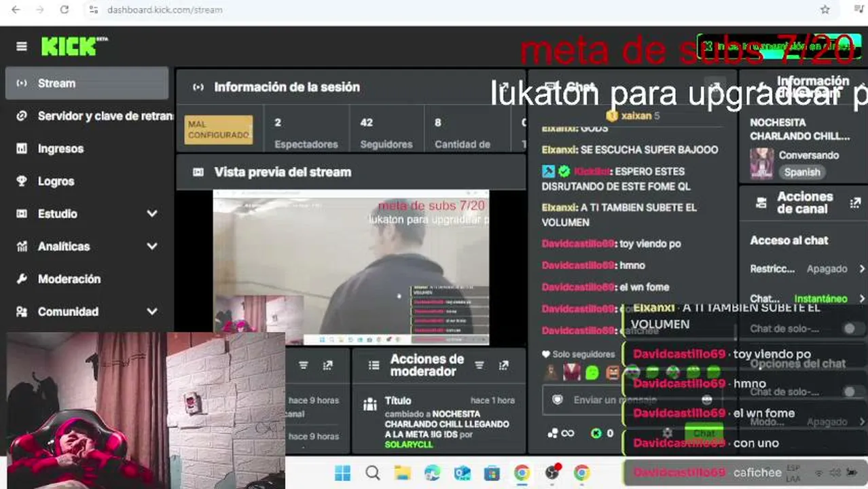Image resolution: width=868 pixels, height=489 pixels.
Task: Click the stream preview video thumbnail
Action: (x=351, y=268)
